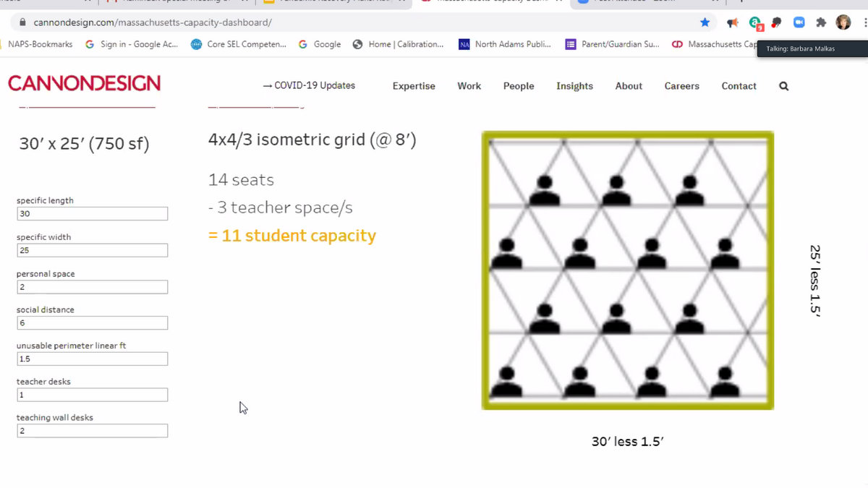The image size is (868, 488).
Task: Click the specific length input field
Action: click(92, 214)
